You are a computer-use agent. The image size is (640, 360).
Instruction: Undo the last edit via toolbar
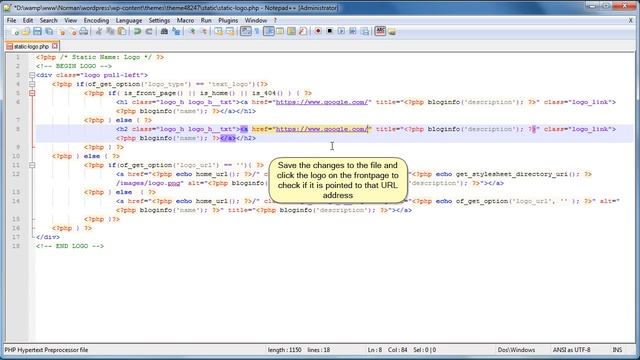click(138, 31)
